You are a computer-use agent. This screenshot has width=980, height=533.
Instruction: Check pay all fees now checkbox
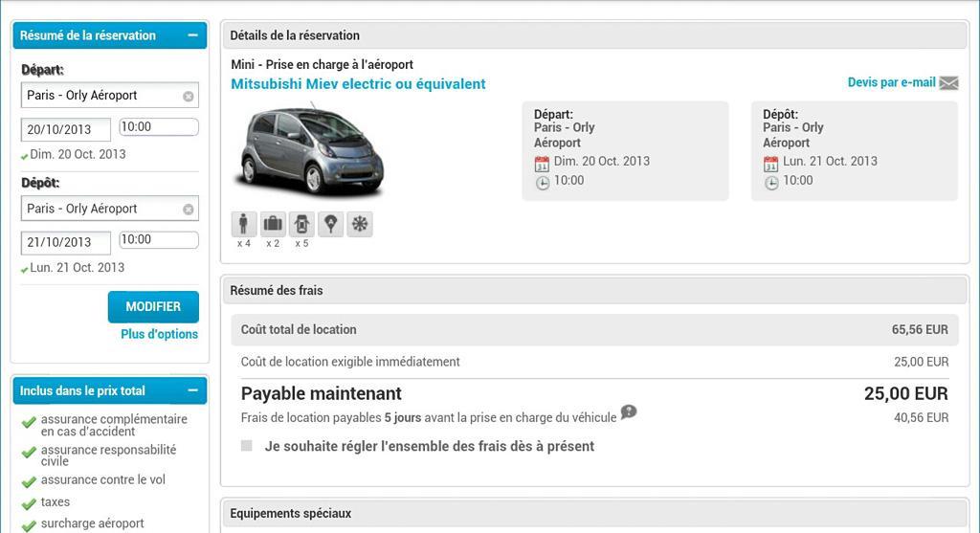247,446
